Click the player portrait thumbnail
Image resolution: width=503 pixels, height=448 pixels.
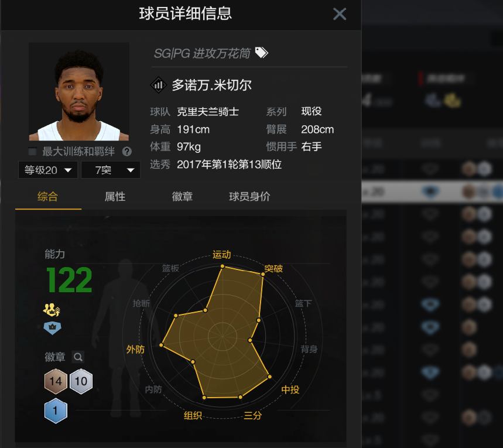point(79,92)
